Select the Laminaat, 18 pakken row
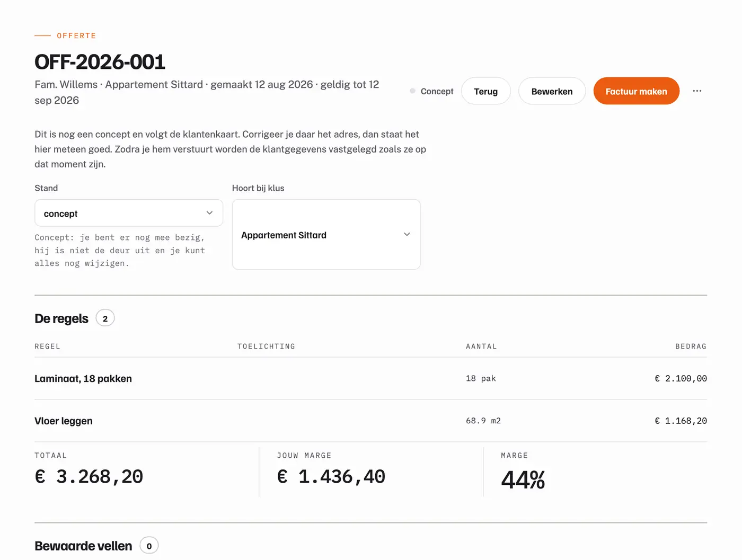The image size is (742, 560). (x=370, y=378)
